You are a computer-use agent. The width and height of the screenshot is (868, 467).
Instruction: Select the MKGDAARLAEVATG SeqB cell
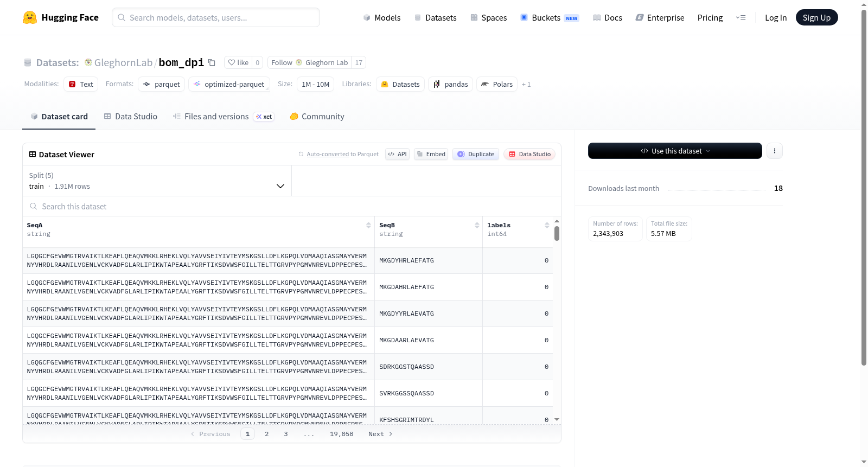429,340
